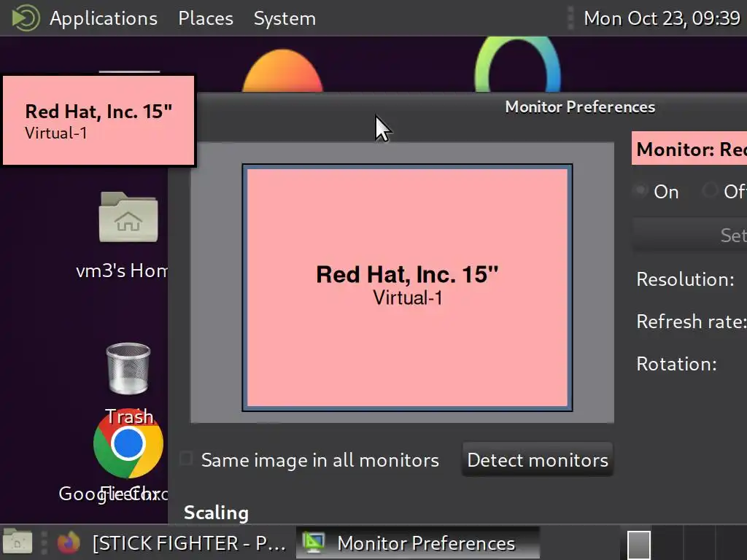This screenshot has height=560, width=747.
Task: Click the Firefox icon in the taskbar
Action: 69,542
